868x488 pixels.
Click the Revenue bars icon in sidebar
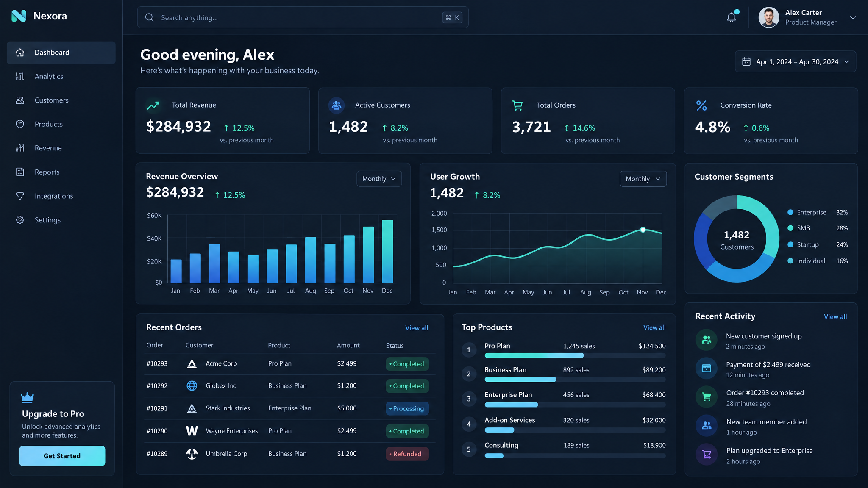coord(20,148)
